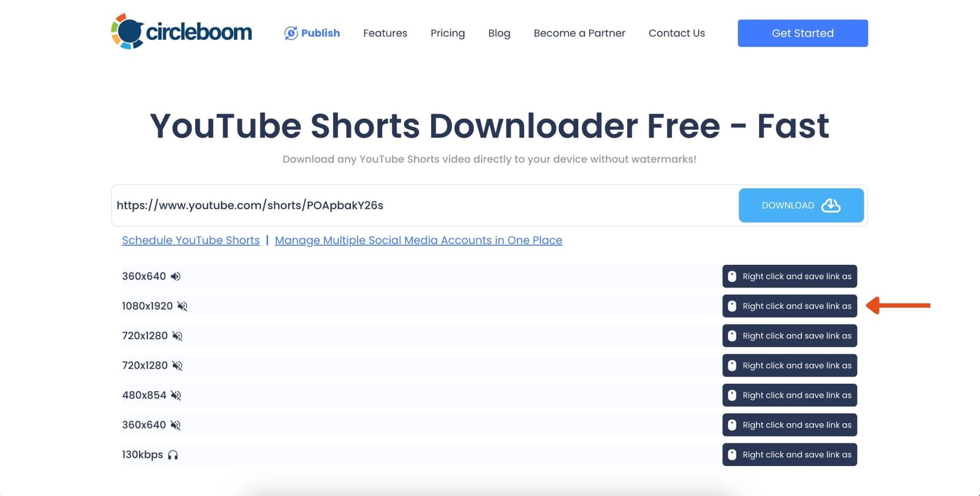Screen dimensions: 980x496
Task: Click save link button for first 360x640
Action: pyautogui.click(x=790, y=277)
